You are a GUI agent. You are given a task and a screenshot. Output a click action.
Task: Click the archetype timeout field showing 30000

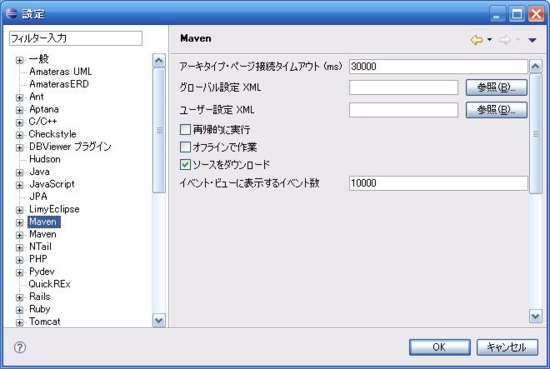pos(438,66)
